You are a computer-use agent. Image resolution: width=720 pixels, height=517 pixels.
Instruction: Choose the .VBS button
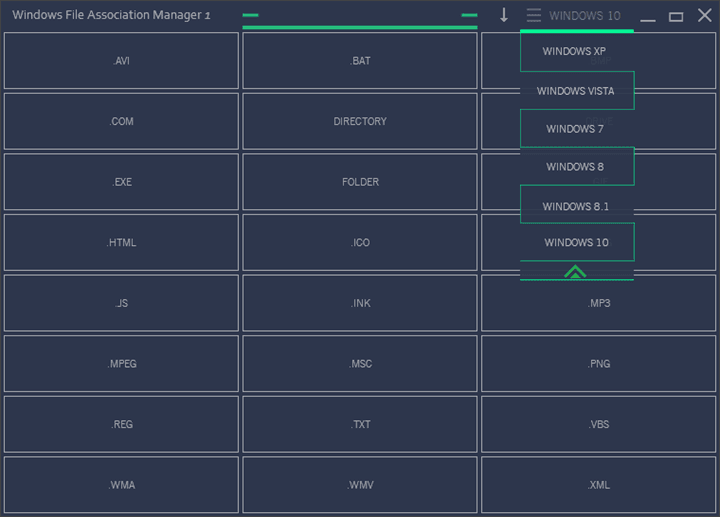pyautogui.click(x=598, y=424)
